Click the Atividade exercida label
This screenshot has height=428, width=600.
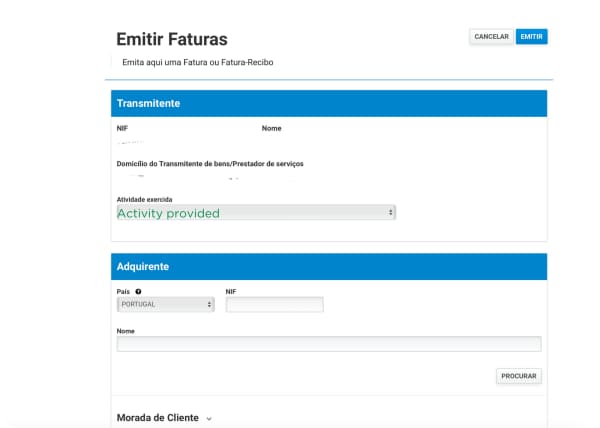(x=144, y=199)
